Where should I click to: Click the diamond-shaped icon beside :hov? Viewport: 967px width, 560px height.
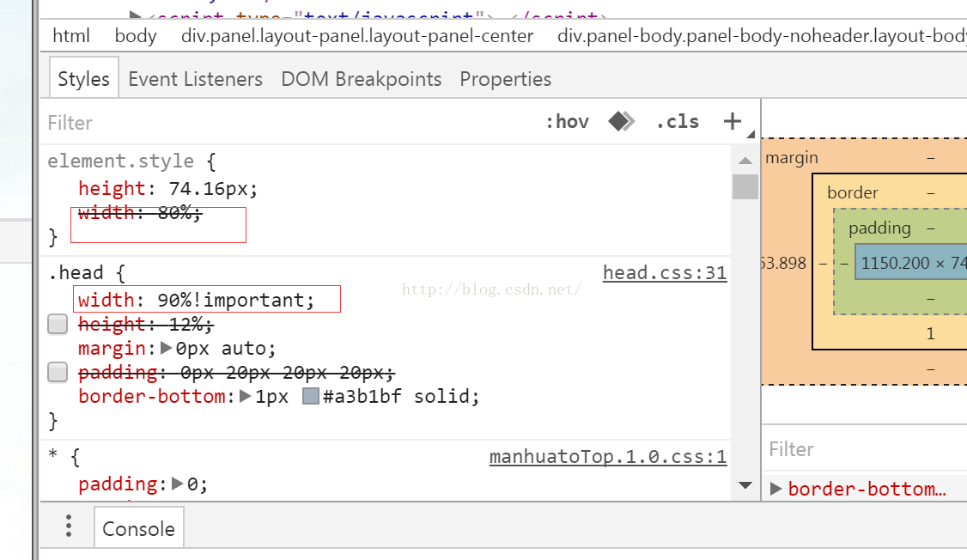pos(621,121)
